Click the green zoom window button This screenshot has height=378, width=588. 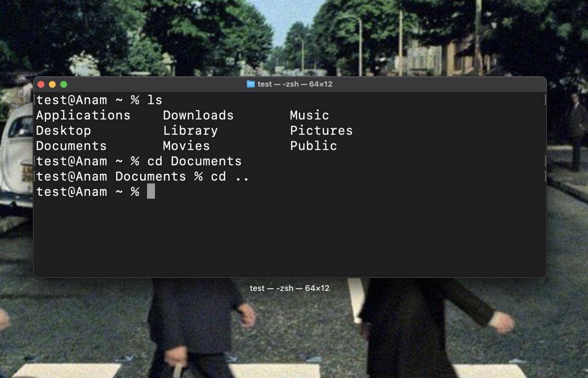[64, 84]
